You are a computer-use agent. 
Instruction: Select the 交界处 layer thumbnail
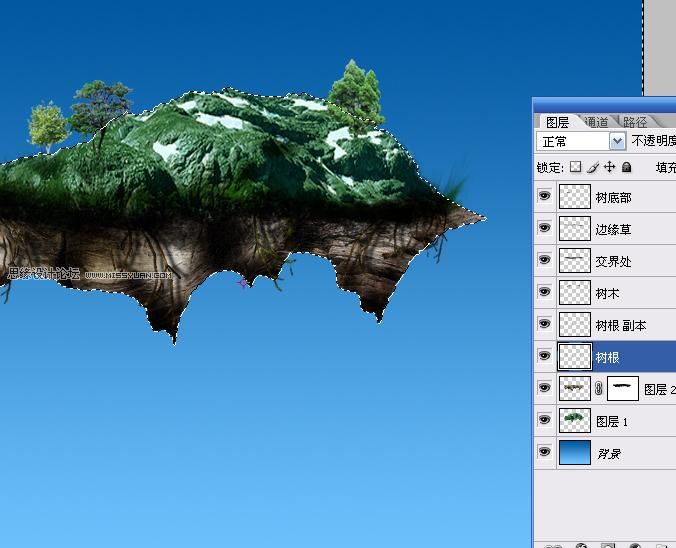click(x=575, y=260)
